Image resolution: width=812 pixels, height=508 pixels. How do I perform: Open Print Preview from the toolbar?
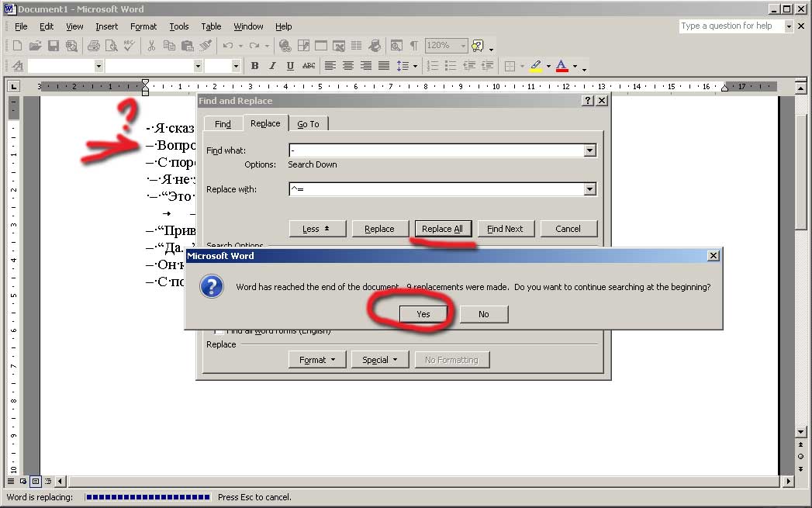(112, 46)
